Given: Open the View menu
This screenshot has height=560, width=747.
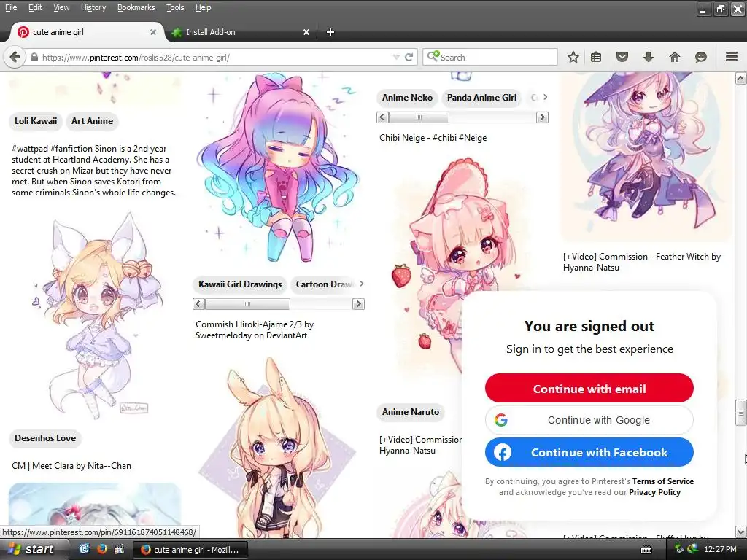Looking at the screenshot, I should pyautogui.click(x=61, y=7).
